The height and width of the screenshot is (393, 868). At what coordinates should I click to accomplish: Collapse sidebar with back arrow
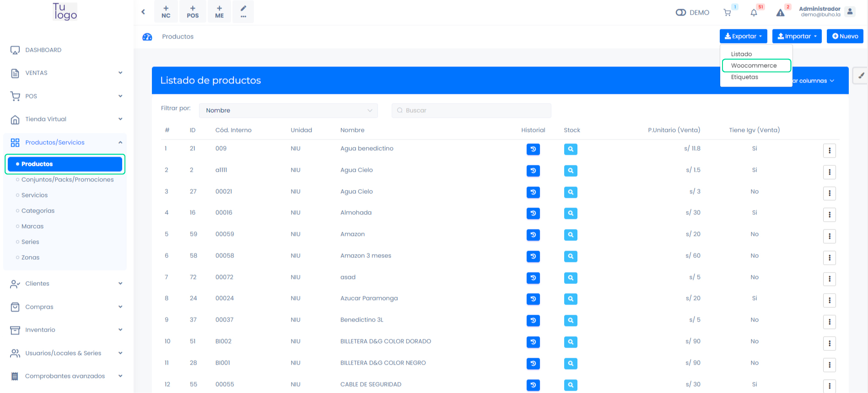pyautogui.click(x=143, y=12)
